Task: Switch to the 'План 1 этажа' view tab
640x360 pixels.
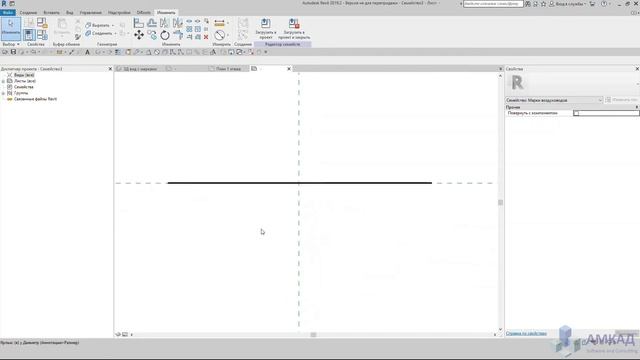Action: click(227, 69)
